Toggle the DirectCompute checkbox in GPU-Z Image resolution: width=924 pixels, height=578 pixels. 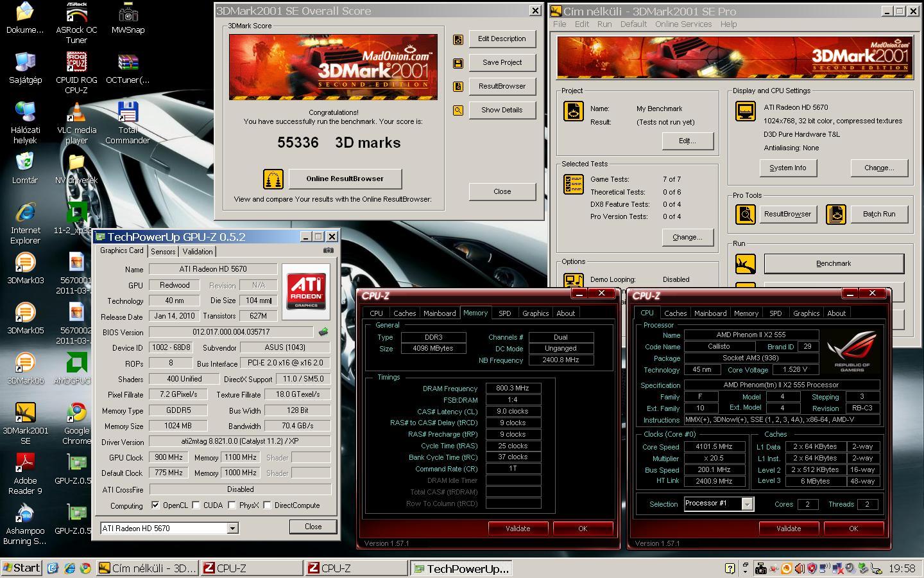[x=267, y=505]
